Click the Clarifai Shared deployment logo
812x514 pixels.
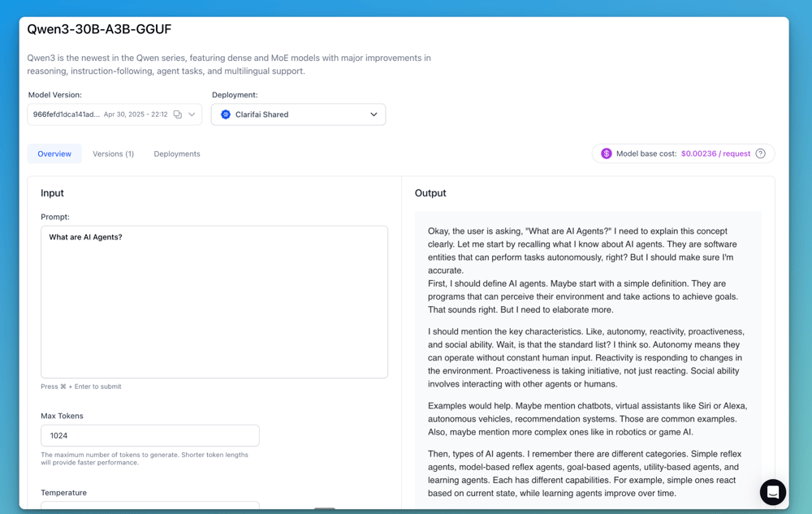pyautogui.click(x=226, y=114)
